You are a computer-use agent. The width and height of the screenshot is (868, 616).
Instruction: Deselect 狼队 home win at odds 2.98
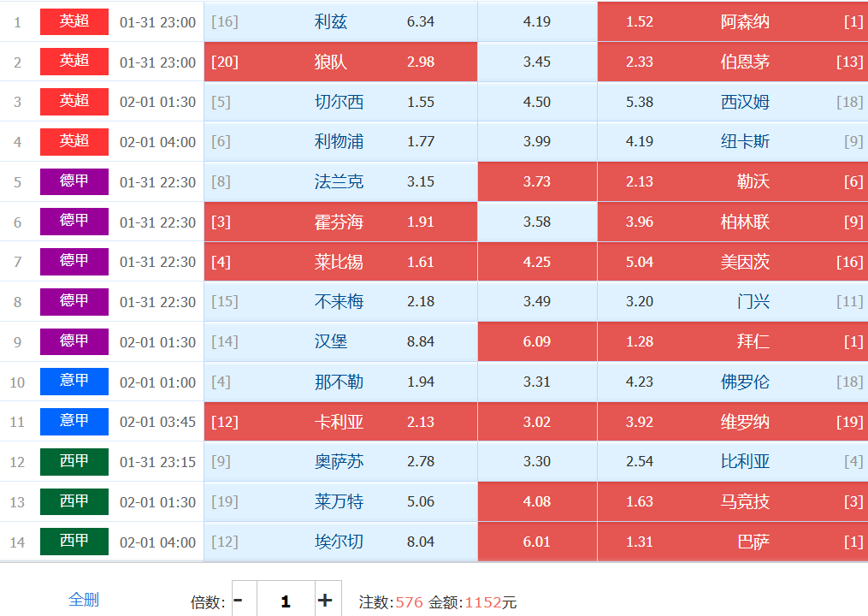point(340,62)
